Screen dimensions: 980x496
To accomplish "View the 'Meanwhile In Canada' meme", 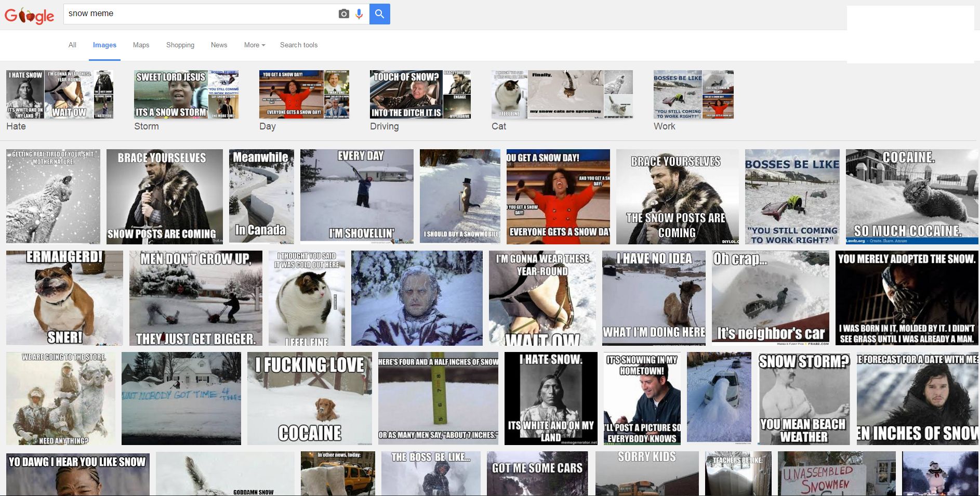I will [x=261, y=197].
